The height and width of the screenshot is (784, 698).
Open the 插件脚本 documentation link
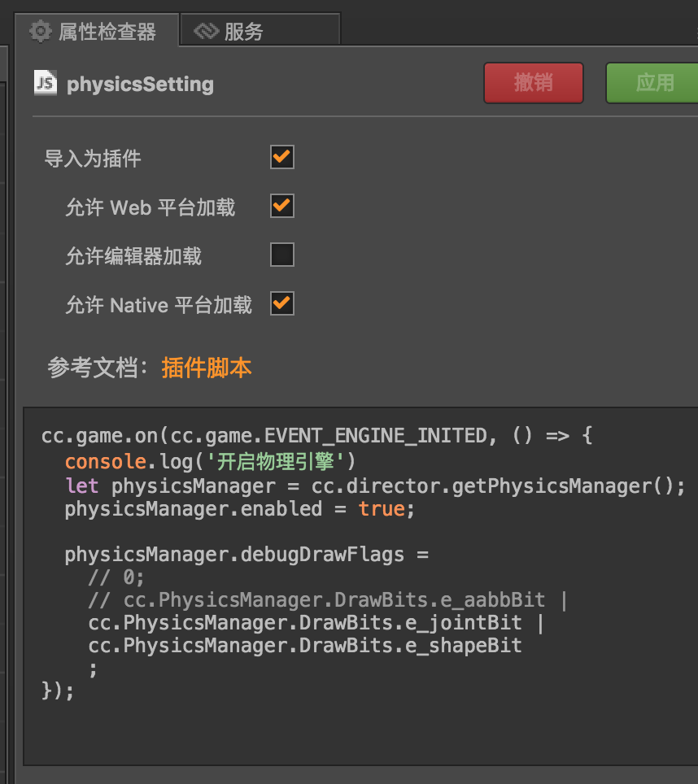(207, 368)
